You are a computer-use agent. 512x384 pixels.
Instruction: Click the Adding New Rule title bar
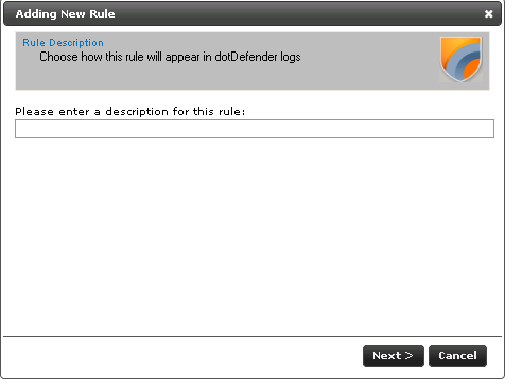[x=252, y=14]
